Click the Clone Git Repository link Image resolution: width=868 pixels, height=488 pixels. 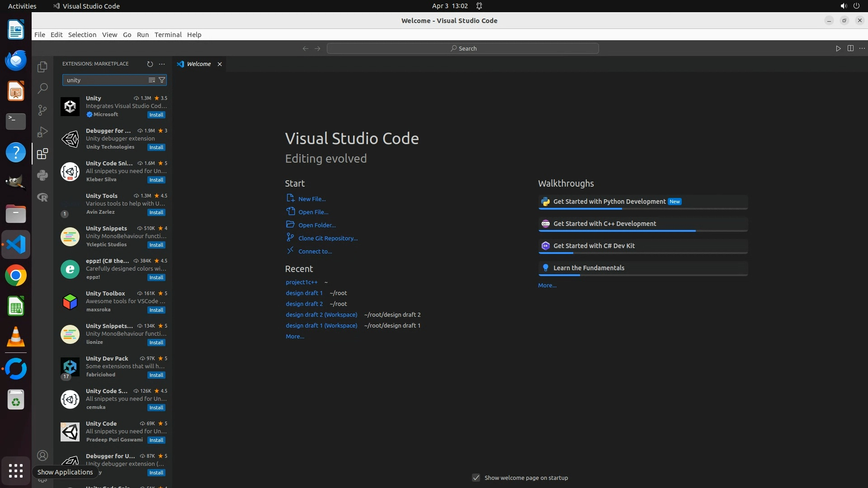[x=328, y=238]
